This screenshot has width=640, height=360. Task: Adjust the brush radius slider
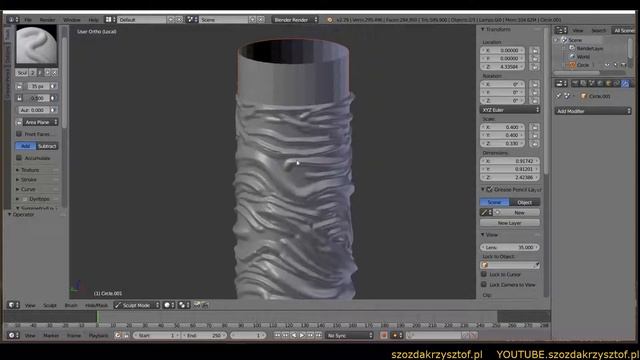click(38, 86)
